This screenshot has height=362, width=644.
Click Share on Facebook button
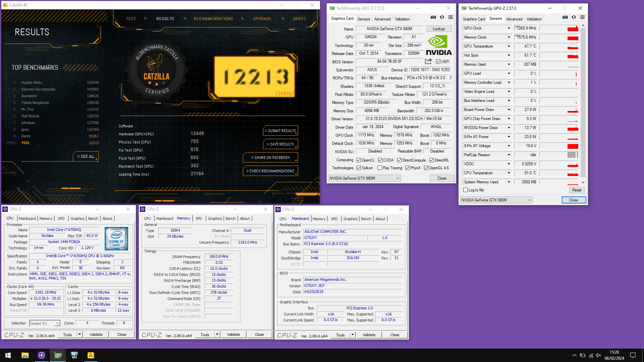point(270,158)
